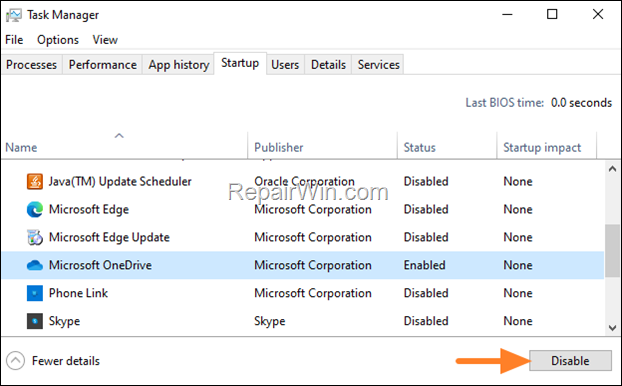Click the Fewer details label
The height and width of the screenshot is (386, 622).
(66, 361)
